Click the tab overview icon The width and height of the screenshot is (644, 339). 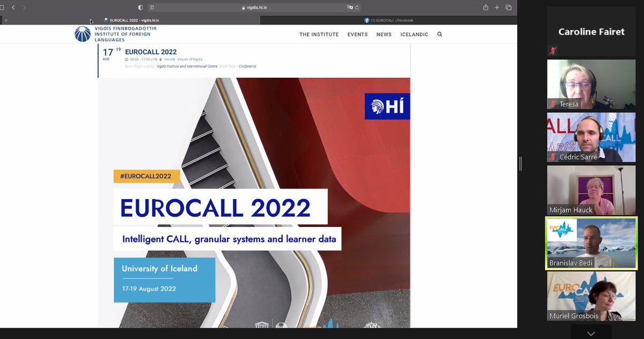point(508,8)
